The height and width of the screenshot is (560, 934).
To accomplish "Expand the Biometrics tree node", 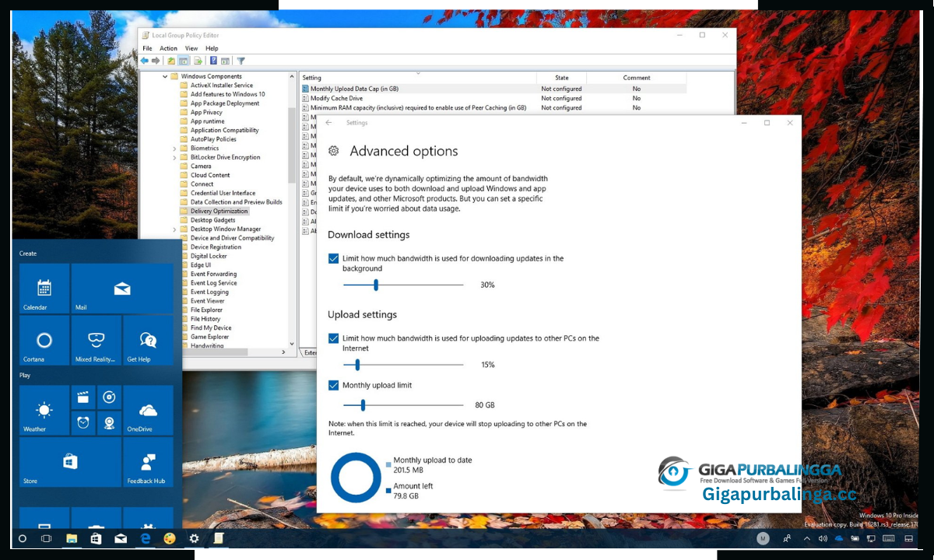I will [174, 148].
